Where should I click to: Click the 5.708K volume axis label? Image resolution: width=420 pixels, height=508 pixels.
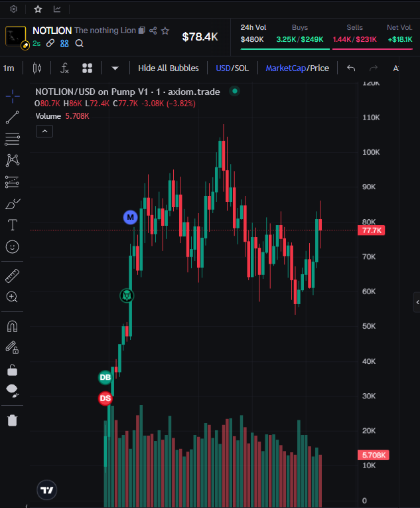click(374, 455)
